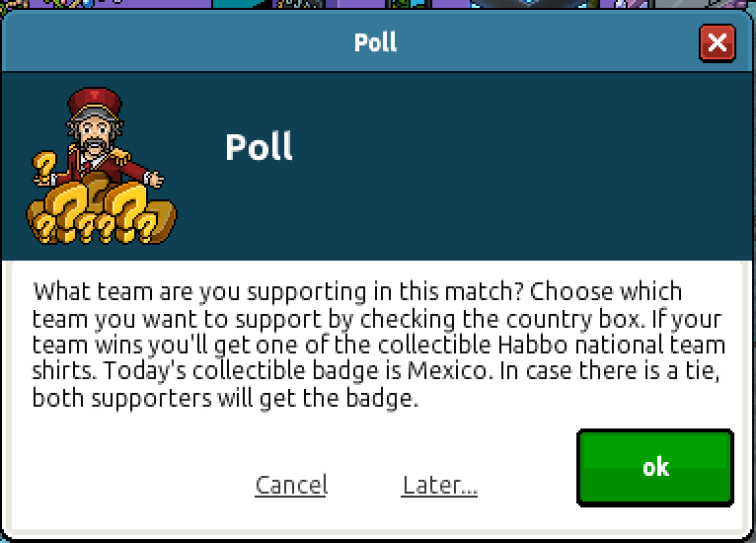Click the mascot's outstretched pointing hand
Image resolution: width=756 pixels, height=543 pixels.
[155, 179]
